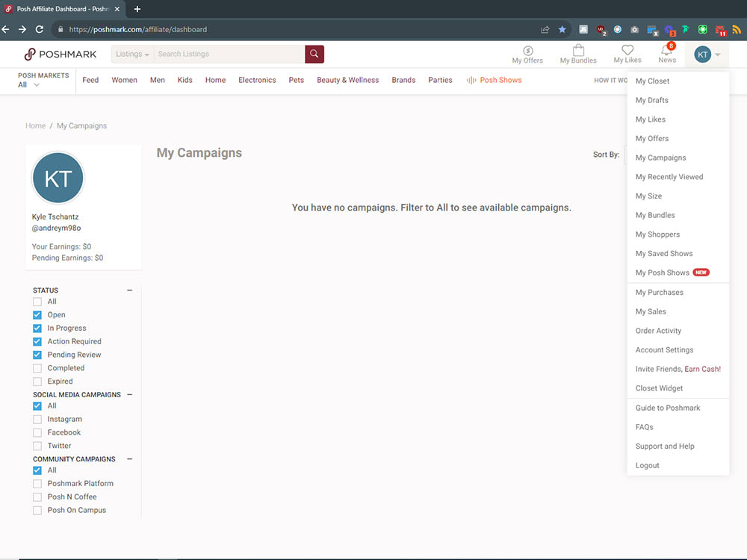The image size is (747, 560).
Task: Click the Gmail extension icon with badge 11
Action: [720, 30]
